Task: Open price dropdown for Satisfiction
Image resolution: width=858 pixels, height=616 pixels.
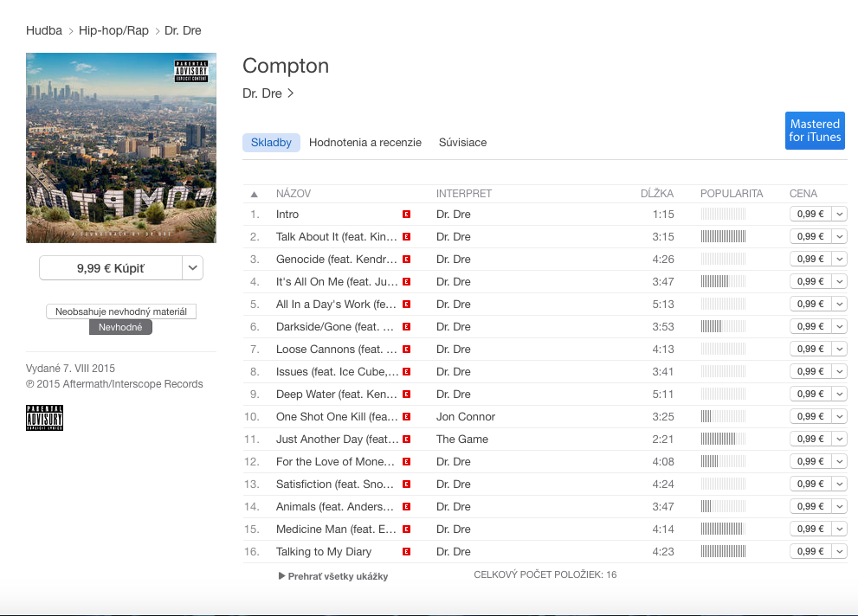Action: [x=840, y=484]
